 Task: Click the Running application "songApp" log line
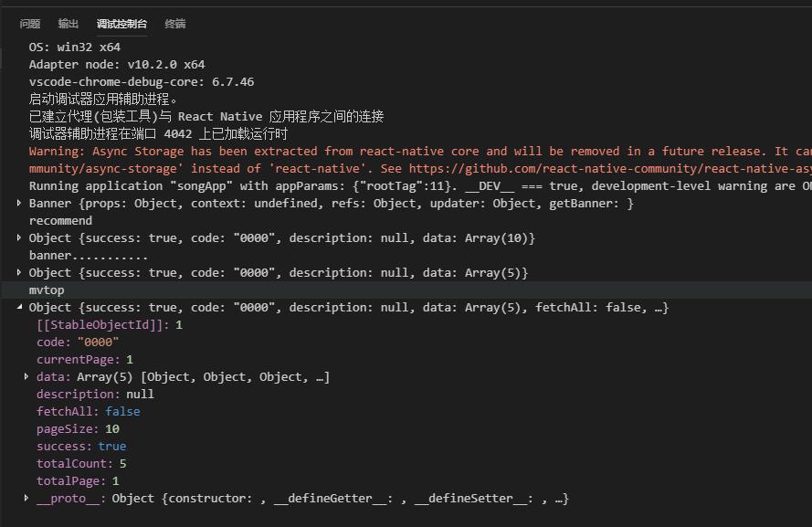pyautogui.click(x=274, y=185)
